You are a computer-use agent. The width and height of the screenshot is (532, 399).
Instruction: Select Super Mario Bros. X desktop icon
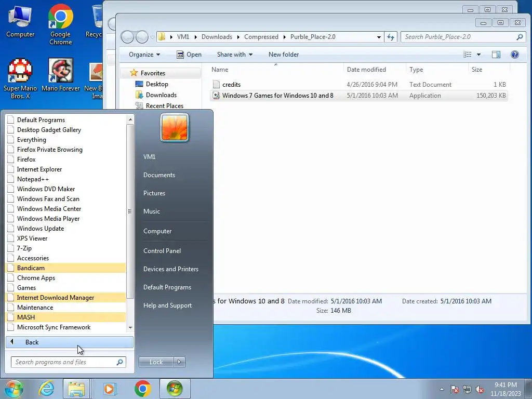click(20, 78)
